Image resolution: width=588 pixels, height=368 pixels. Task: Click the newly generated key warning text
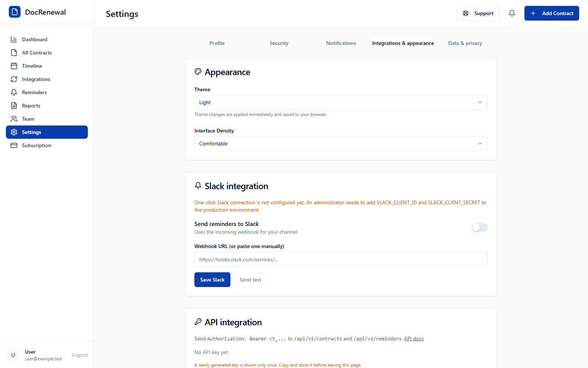(x=278, y=365)
